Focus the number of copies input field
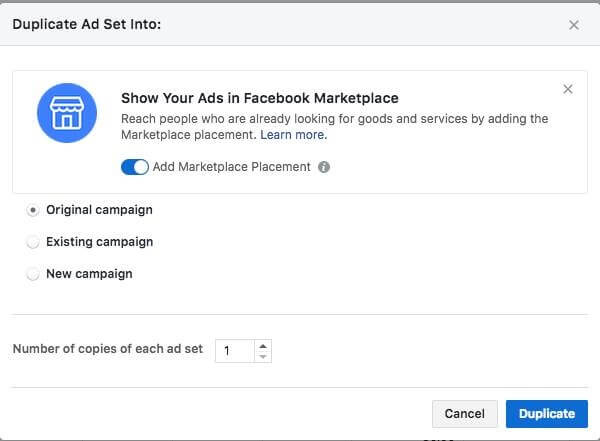Image resolution: width=600 pixels, height=441 pixels. tap(235, 351)
